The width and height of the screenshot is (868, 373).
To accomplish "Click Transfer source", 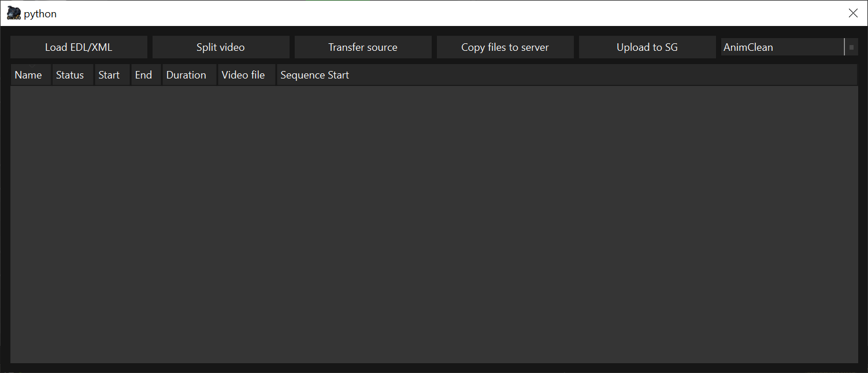I will point(363,47).
